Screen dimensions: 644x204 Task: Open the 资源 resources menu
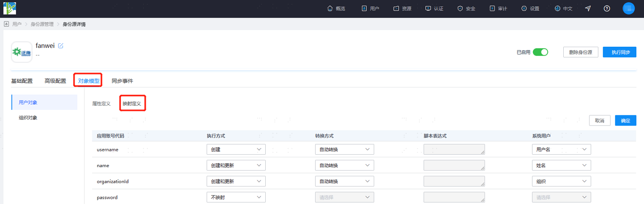click(402, 9)
